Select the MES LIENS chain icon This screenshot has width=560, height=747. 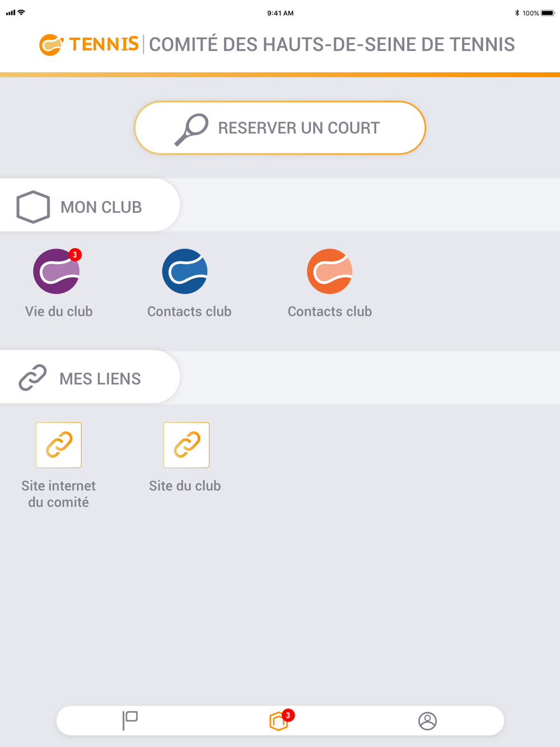[32, 378]
